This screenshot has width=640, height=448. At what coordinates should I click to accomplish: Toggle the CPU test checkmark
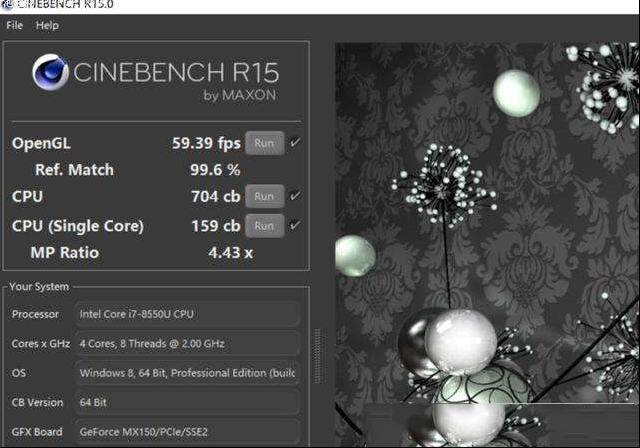295,196
